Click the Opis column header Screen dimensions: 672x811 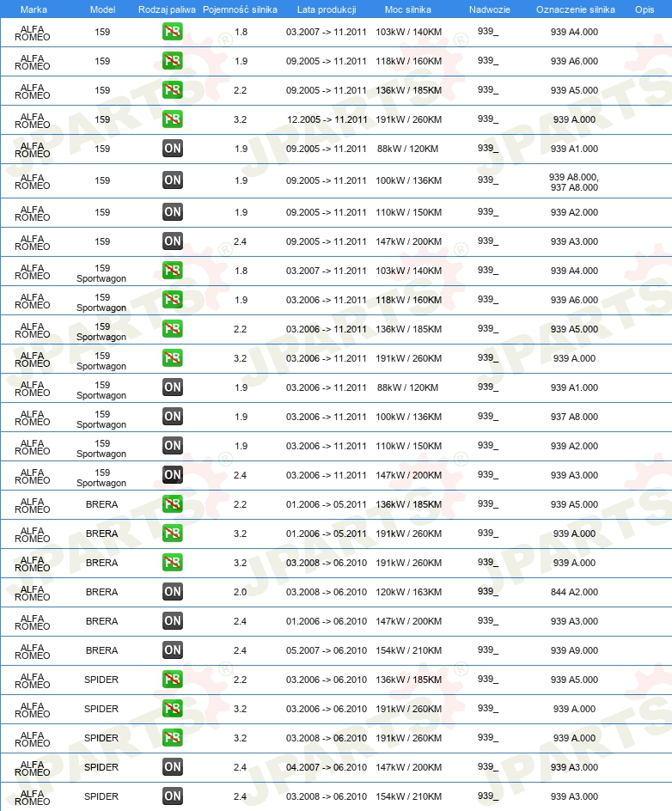pyautogui.click(x=645, y=9)
